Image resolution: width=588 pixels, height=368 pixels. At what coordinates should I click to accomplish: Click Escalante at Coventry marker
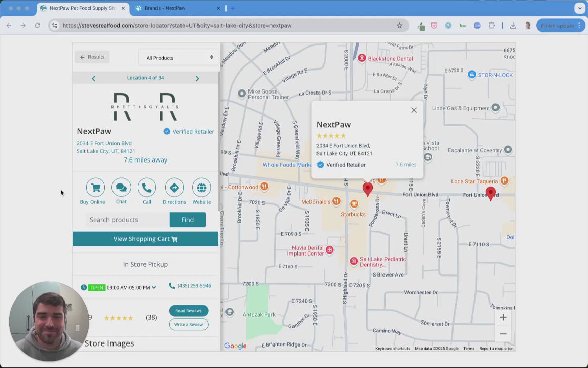(508, 150)
